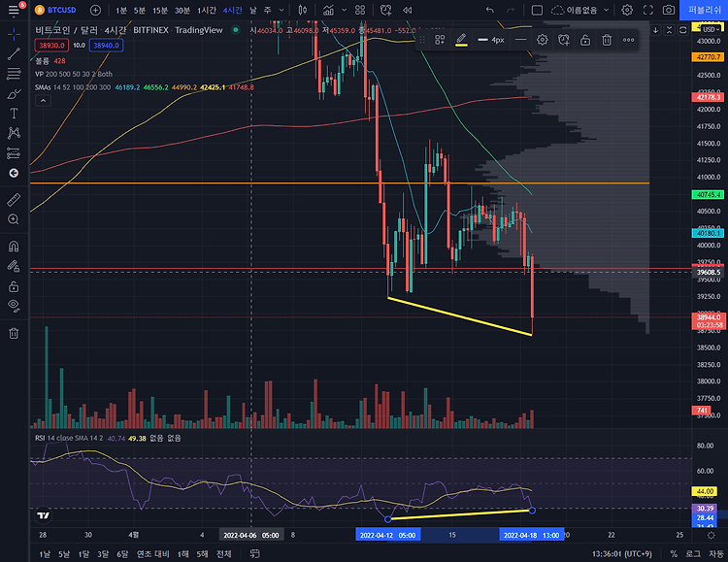Toggle percent scale at bottom right

click(674, 553)
